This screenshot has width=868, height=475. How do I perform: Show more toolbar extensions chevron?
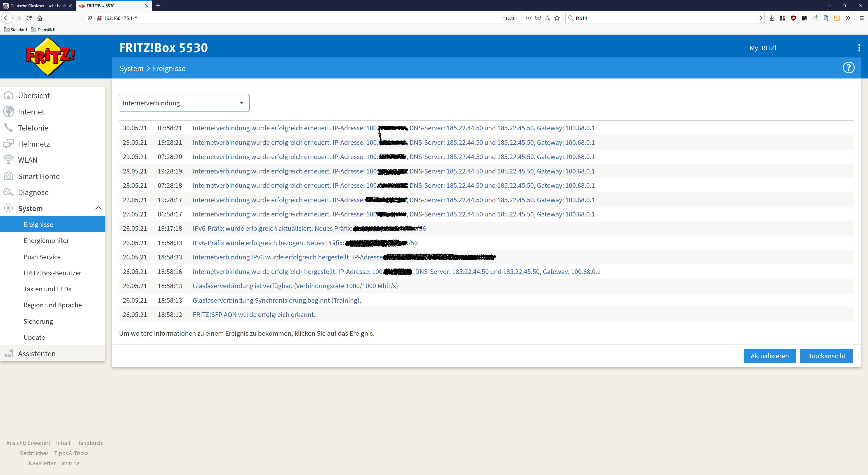tap(848, 18)
